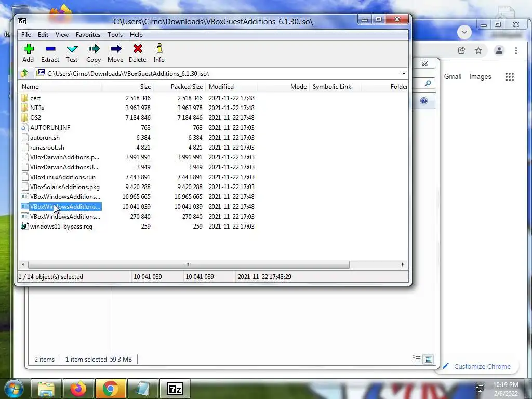Screen dimensions: 532x399
Task: Select the VBoxLinuxAdditions.run file
Action: (x=63, y=177)
